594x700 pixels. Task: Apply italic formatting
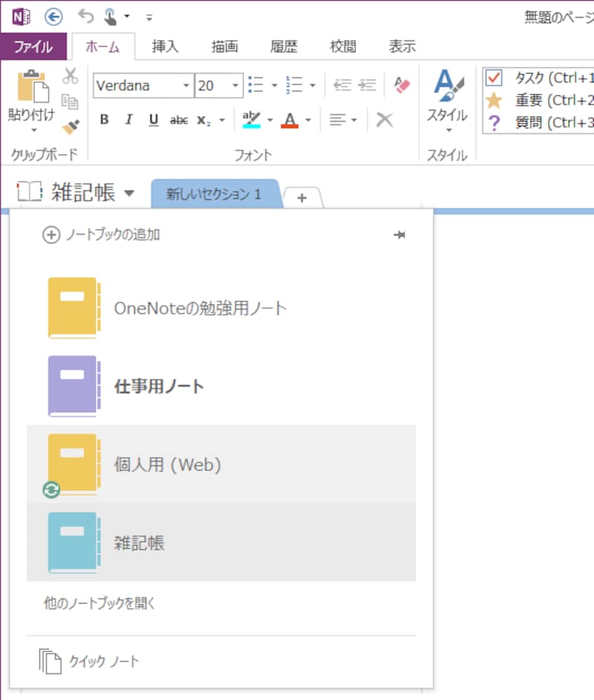click(x=128, y=119)
